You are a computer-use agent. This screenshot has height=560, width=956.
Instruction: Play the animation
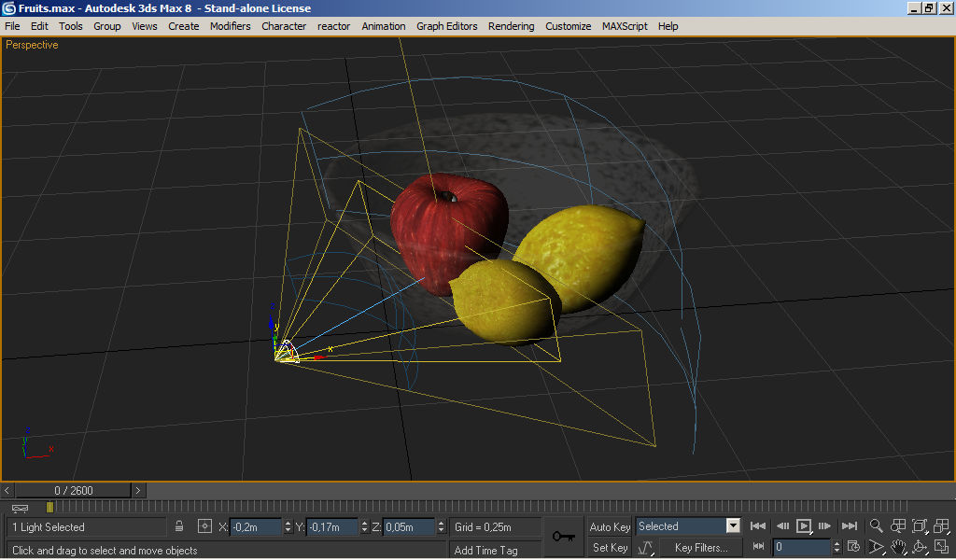804,525
